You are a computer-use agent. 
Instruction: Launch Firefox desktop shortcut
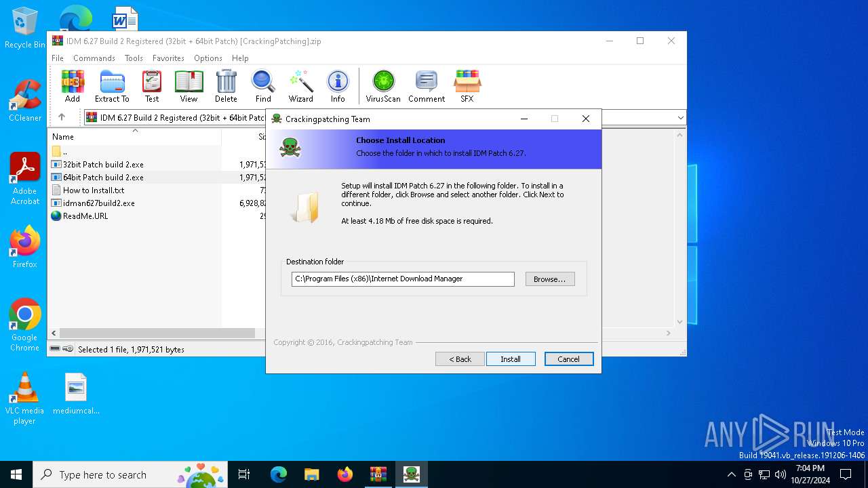pyautogui.click(x=25, y=247)
